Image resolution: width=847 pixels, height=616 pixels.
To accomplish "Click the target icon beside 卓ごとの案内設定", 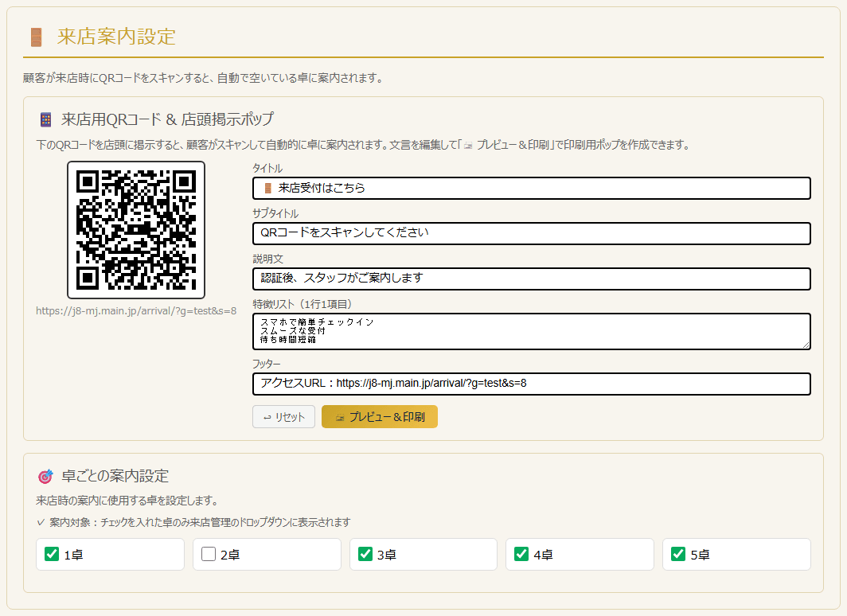I will pos(45,476).
